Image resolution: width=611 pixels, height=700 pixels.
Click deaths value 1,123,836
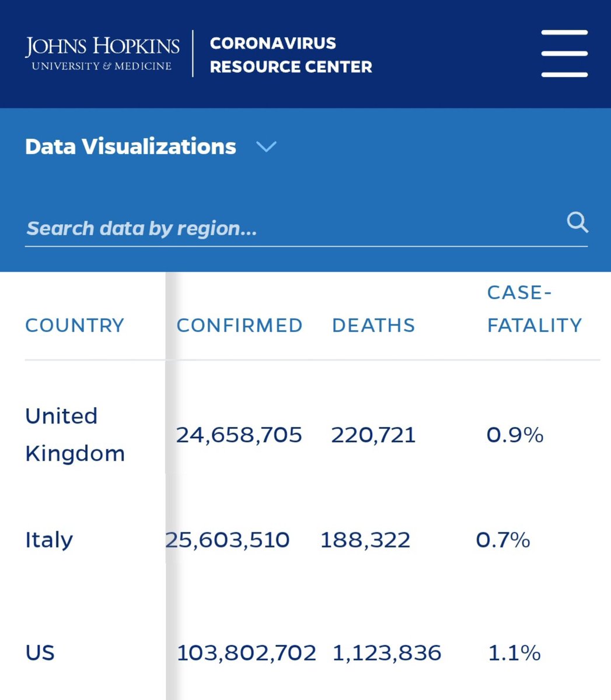click(x=387, y=652)
